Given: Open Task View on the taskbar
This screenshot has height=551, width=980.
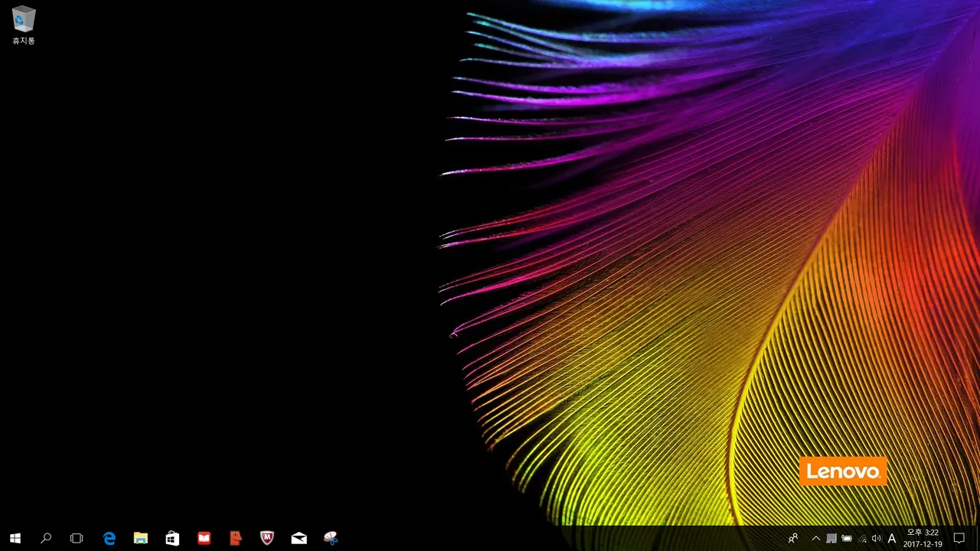Looking at the screenshot, I should [77, 538].
